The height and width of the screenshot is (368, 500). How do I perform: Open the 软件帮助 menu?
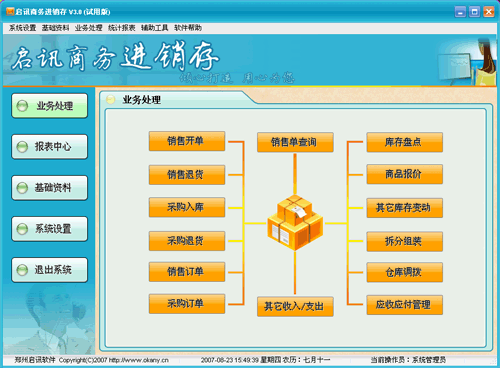(188, 28)
